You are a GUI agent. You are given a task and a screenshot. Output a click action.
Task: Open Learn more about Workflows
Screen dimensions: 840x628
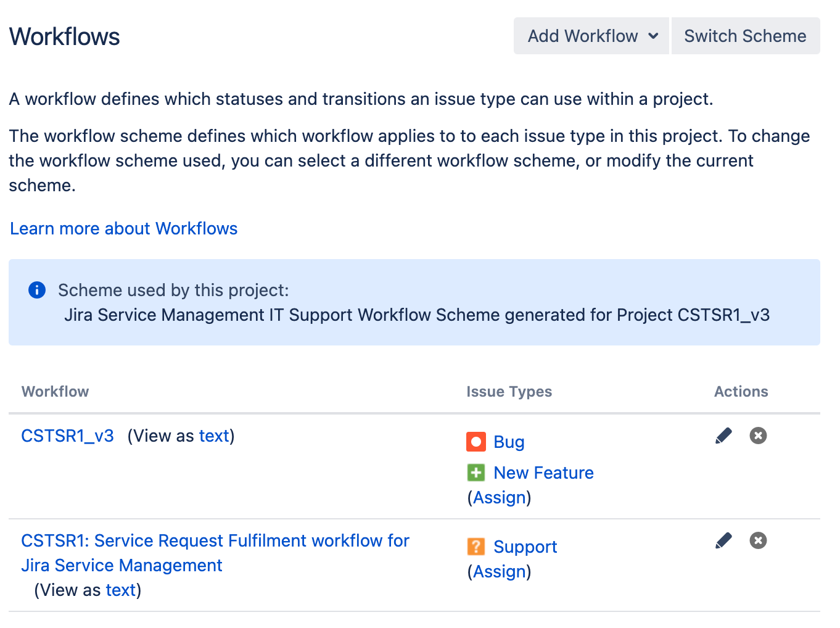[x=123, y=228]
